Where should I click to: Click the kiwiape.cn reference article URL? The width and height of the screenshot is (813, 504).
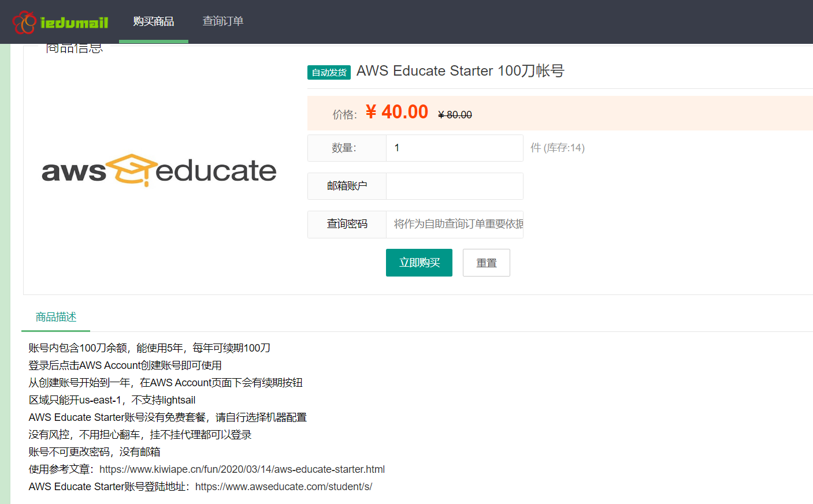coord(242,469)
